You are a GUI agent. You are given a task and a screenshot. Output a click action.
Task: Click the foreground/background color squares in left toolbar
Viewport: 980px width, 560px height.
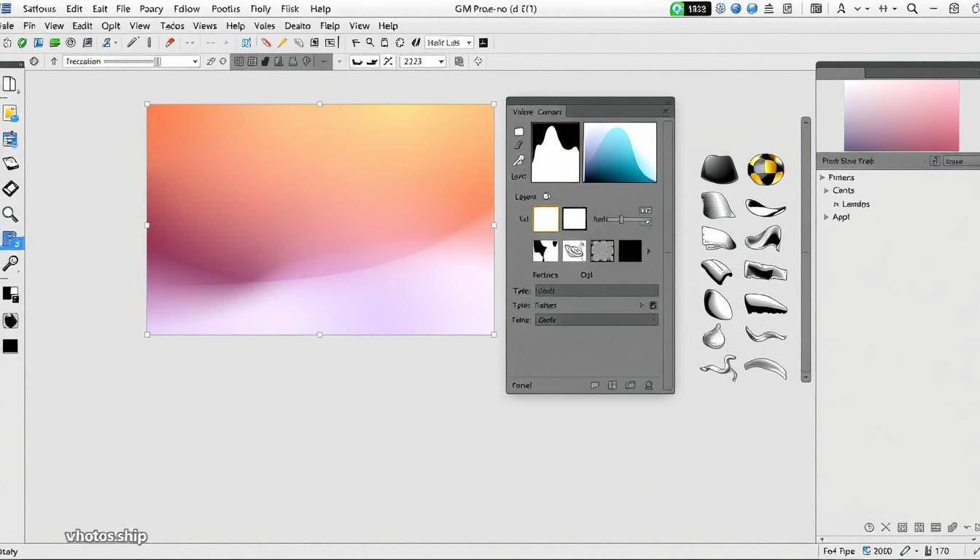10,294
